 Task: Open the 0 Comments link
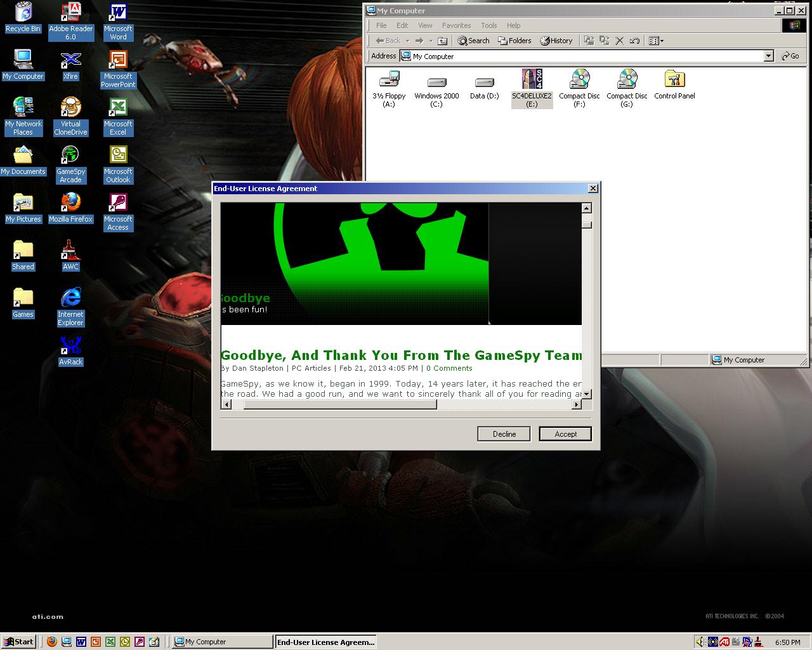click(x=449, y=368)
